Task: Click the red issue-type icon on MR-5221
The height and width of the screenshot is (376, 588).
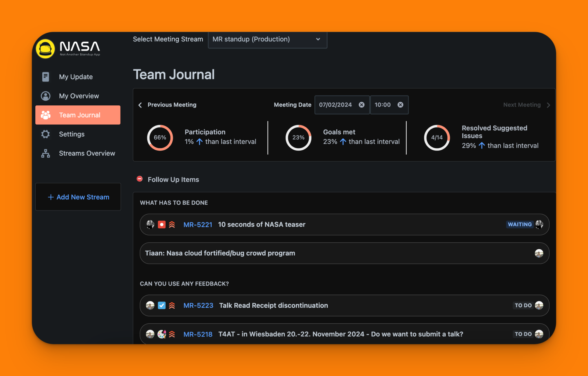Action: pyautogui.click(x=162, y=225)
